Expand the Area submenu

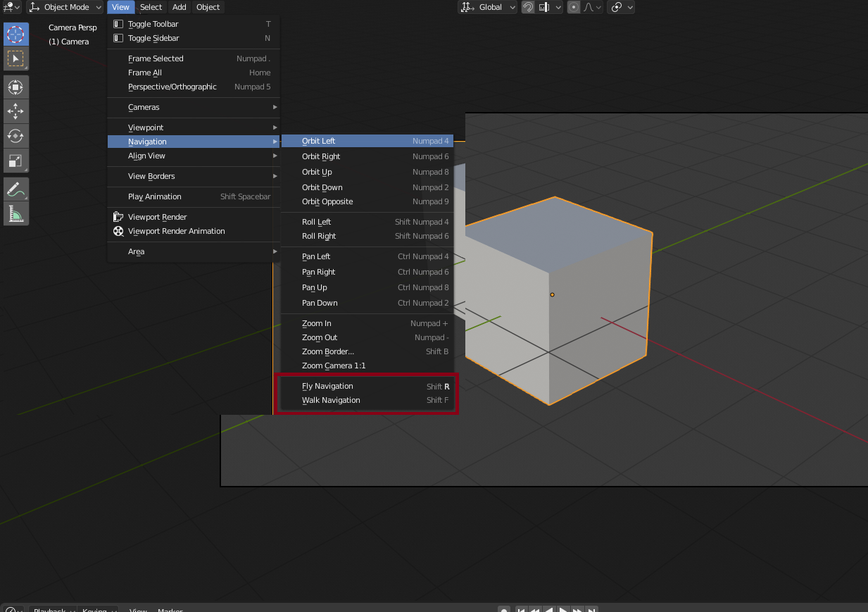(x=193, y=251)
